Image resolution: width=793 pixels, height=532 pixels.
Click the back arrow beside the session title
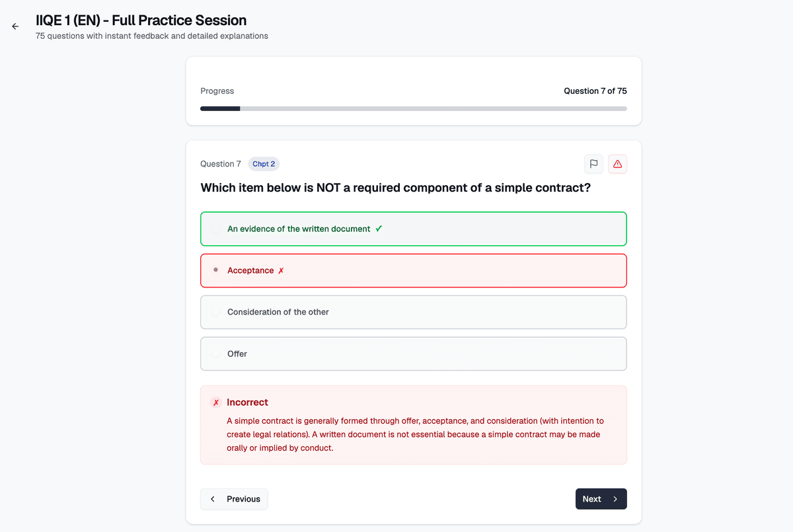pyautogui.click(x=15, y=26)
